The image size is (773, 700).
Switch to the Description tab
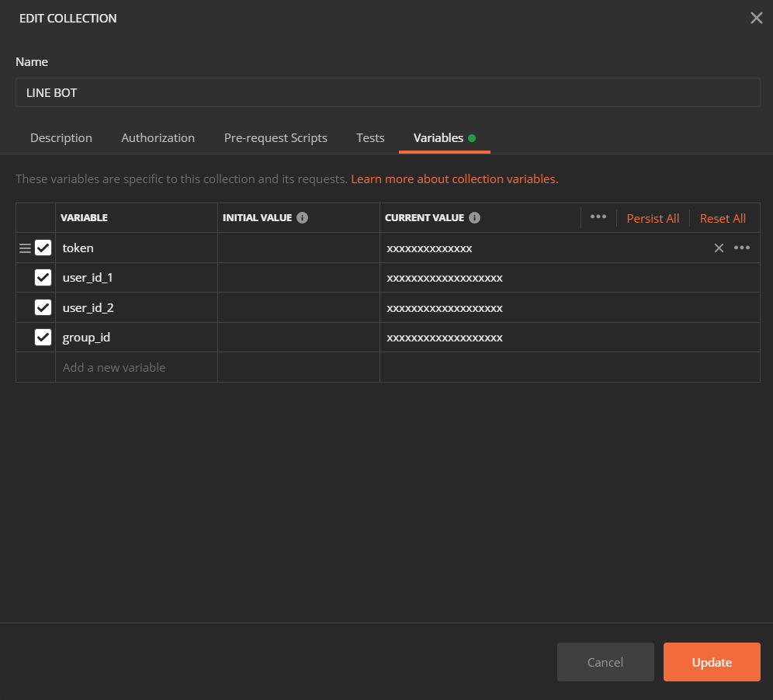pyautogui.click(x=61, y=138)
